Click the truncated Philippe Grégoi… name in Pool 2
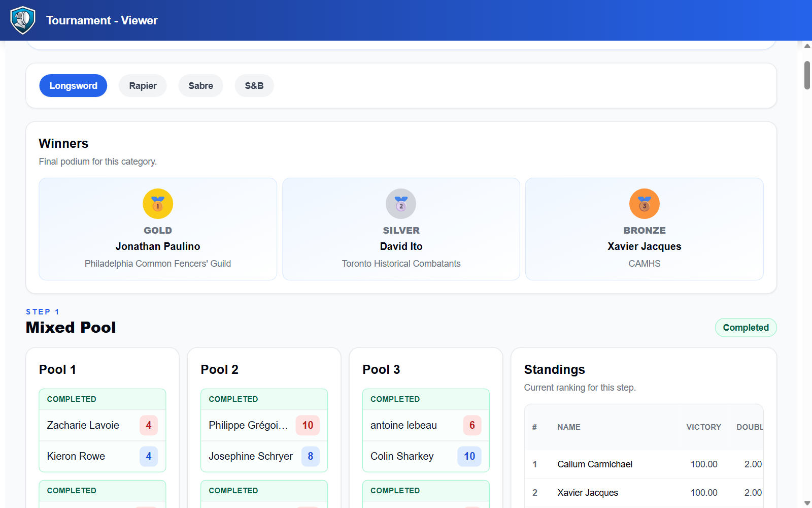 tap(248, 425)
